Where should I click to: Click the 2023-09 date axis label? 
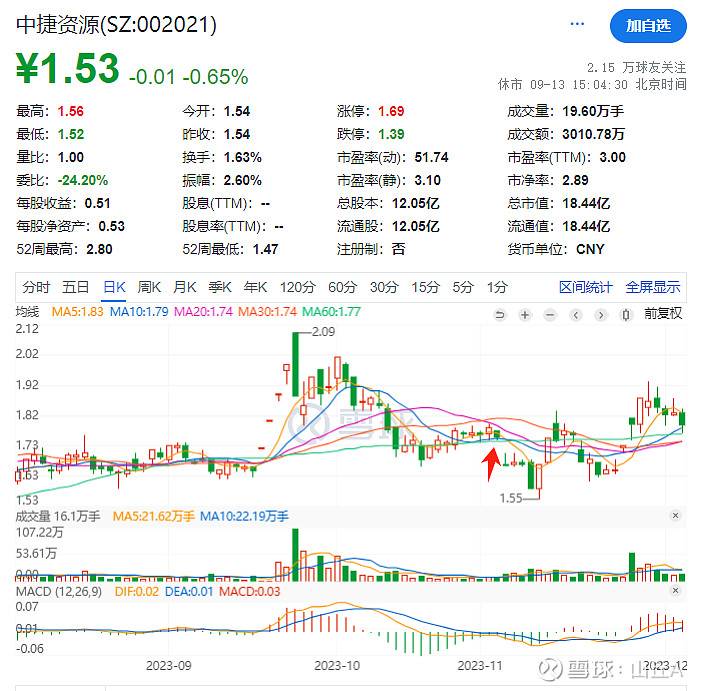pyautogui.click(x=169, y=665)
